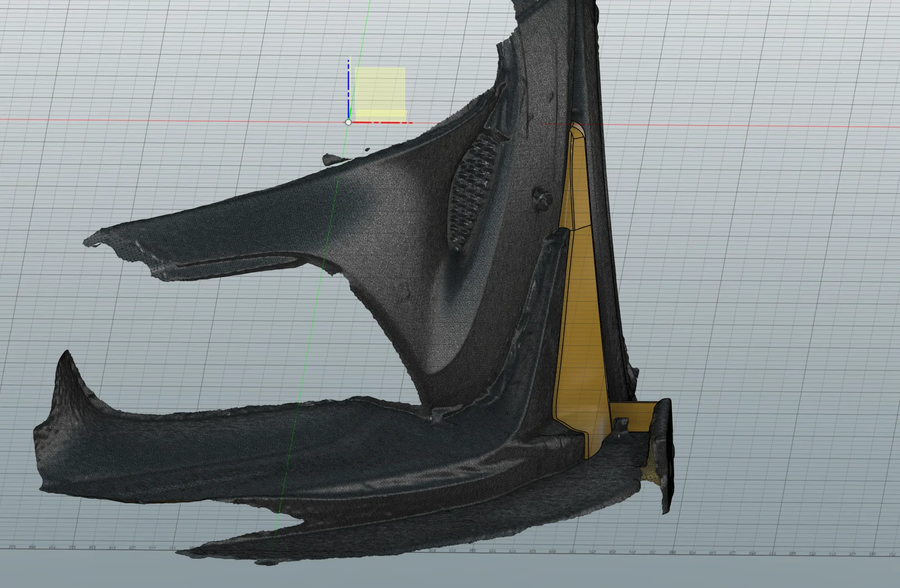
Task: Select the upper face of the yellow body
Action: tap(575, 177)
